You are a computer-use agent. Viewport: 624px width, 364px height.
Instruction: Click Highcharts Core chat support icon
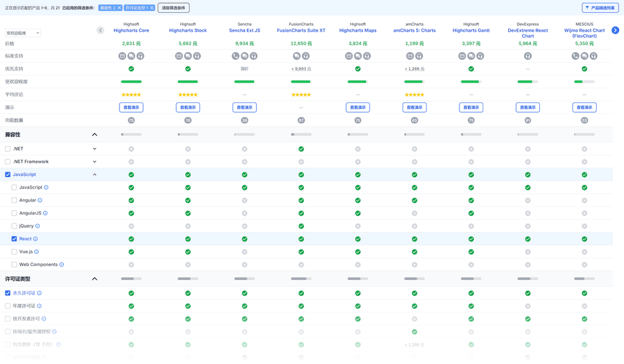132,56
